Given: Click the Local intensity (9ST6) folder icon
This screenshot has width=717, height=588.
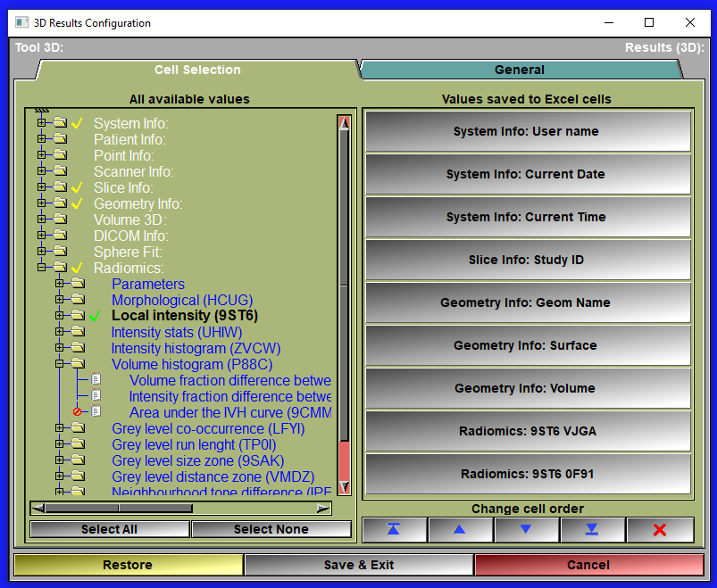Looking at the screenshot, I should (79, 315).
